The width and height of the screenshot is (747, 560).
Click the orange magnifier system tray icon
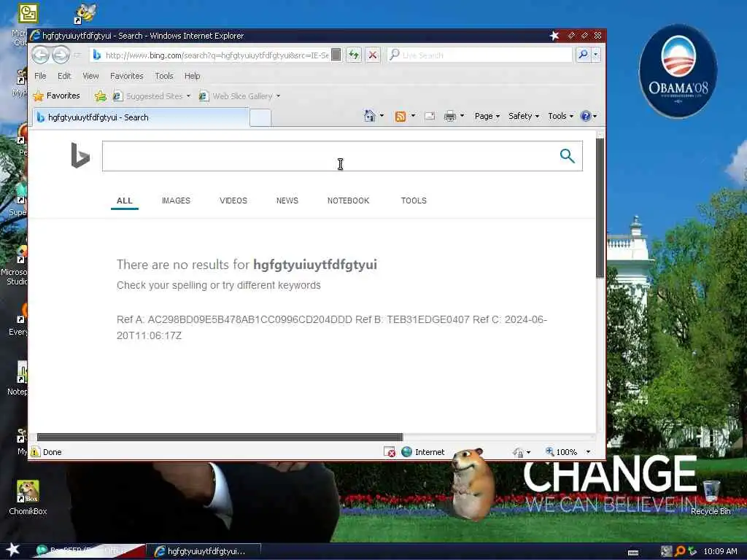pos(681,551)
